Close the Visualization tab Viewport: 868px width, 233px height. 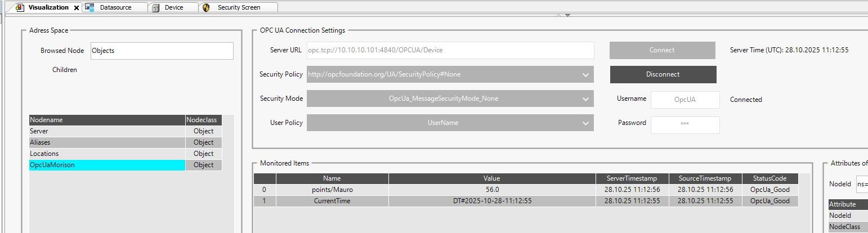coord(77,8)
